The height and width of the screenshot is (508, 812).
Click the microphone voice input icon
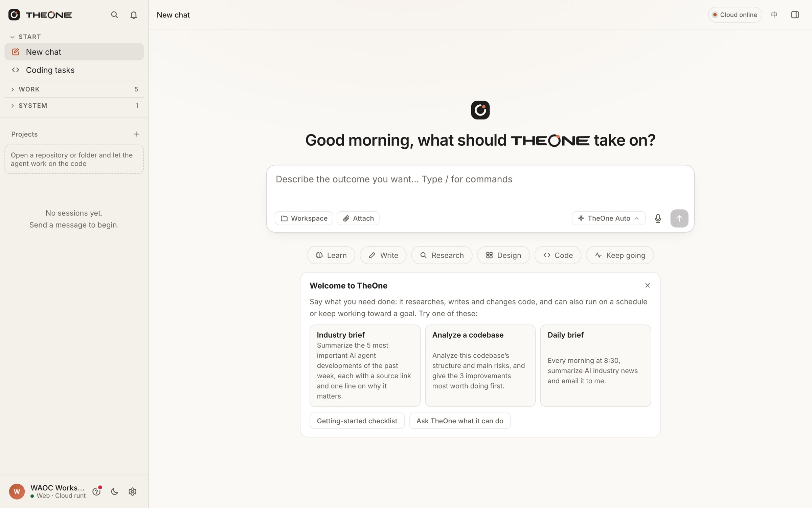pos(658,218)
